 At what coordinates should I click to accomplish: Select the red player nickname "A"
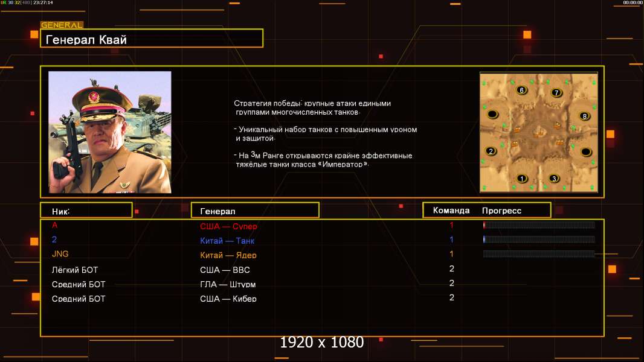(55, 225)
